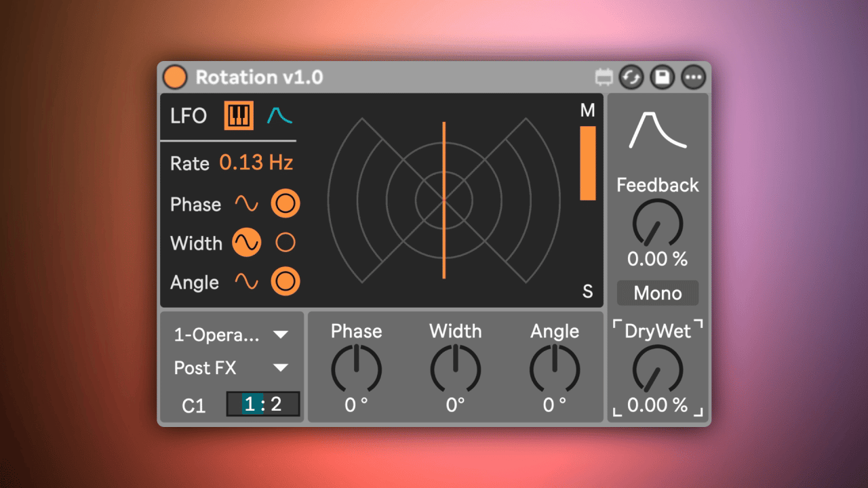The image size is (868, 488).
Task: Click the LFO rate value 0.13 Hz
Action: pos(256,163)
